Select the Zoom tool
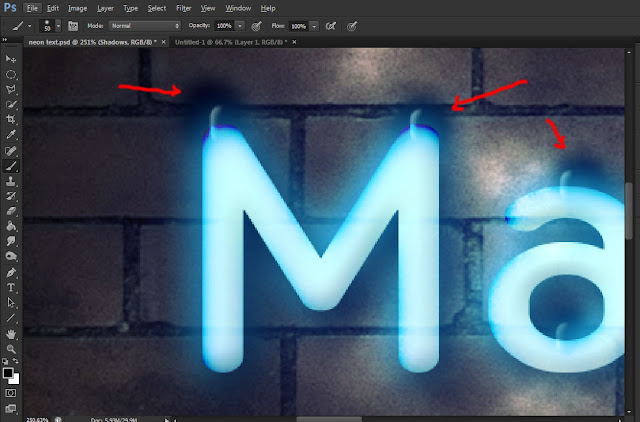Screen dimensions: 640x422 (x=11, y=349)
